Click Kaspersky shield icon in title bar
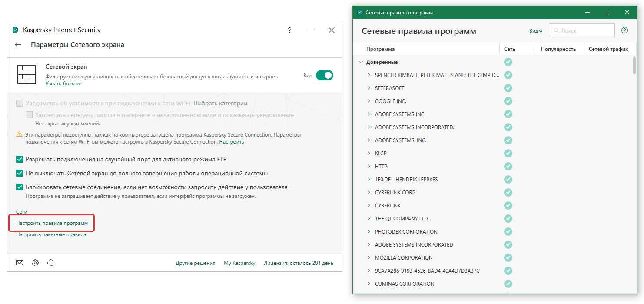Image resolution: width=644 pixels, height=304 pixels. pyautogui.click(x=16, y=30)
